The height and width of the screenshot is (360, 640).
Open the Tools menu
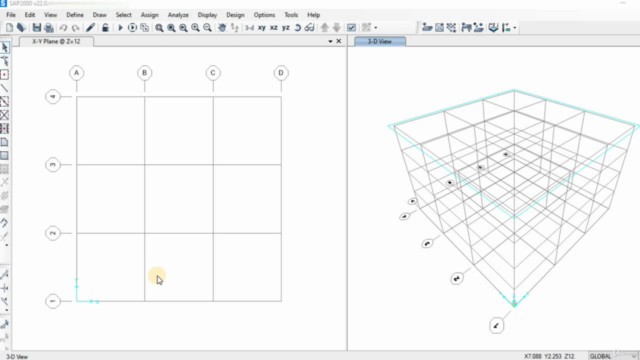(x=291, y=15)
